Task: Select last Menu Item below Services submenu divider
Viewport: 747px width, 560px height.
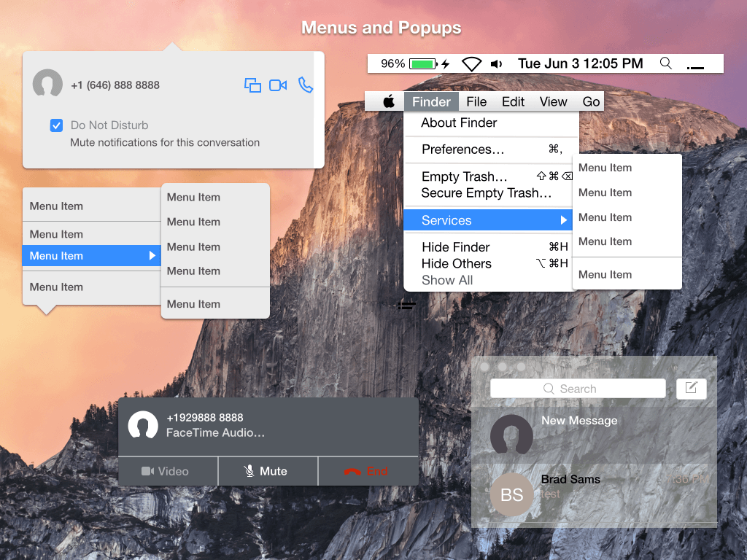Action: pyautogui.click(x=627, y=275)
